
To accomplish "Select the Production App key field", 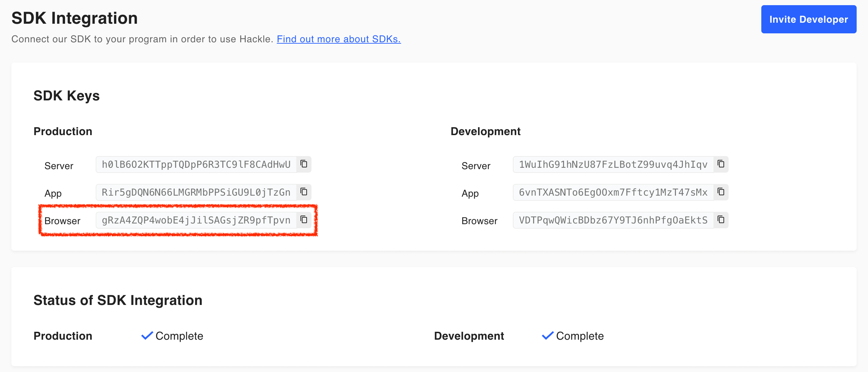I will pos(196,192).
